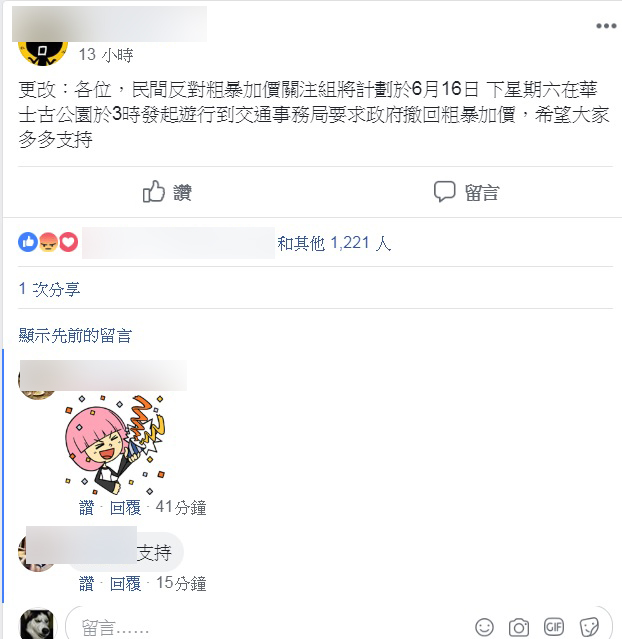Open the sticker picker in comment box
622x639 pixels.
589,626
